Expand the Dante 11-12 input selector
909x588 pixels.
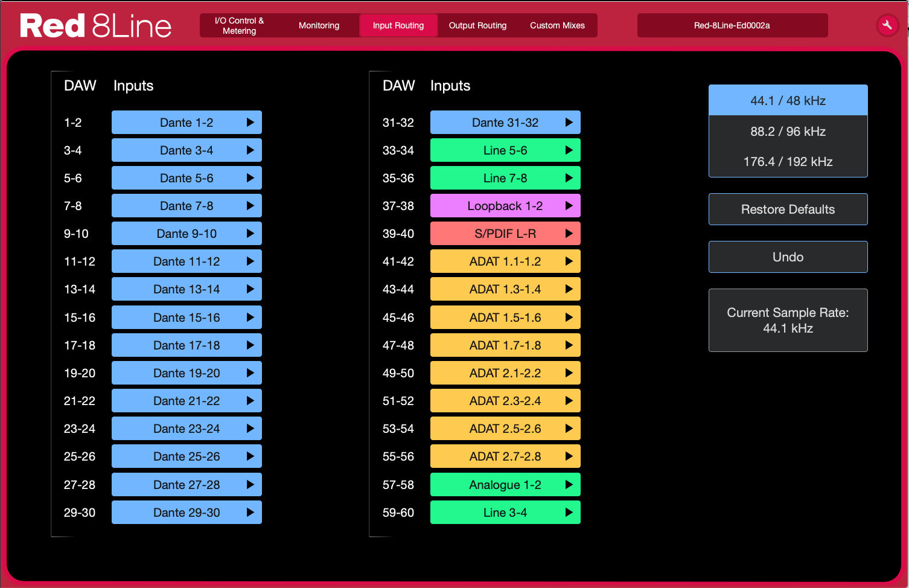pos(187,261)
